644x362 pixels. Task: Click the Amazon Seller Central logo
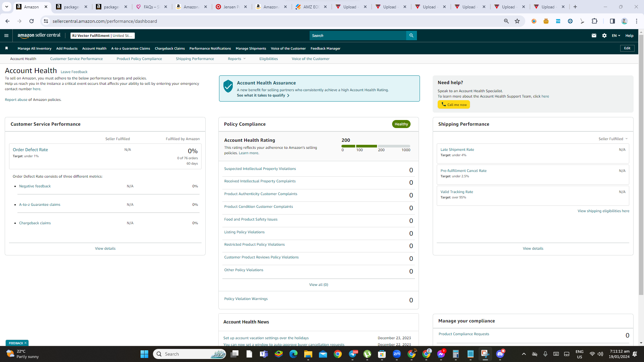tap(39, 36)
